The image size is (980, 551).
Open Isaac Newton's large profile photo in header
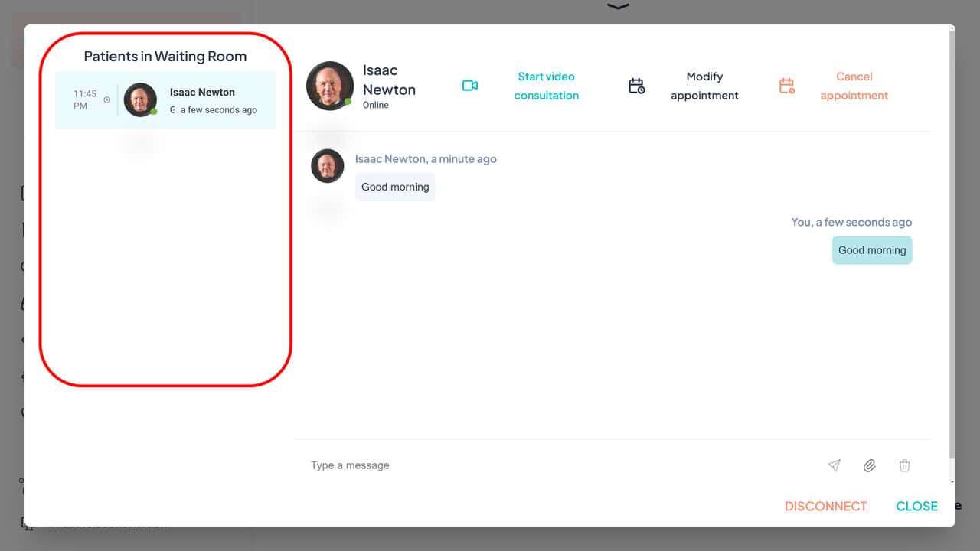point(330,86)
